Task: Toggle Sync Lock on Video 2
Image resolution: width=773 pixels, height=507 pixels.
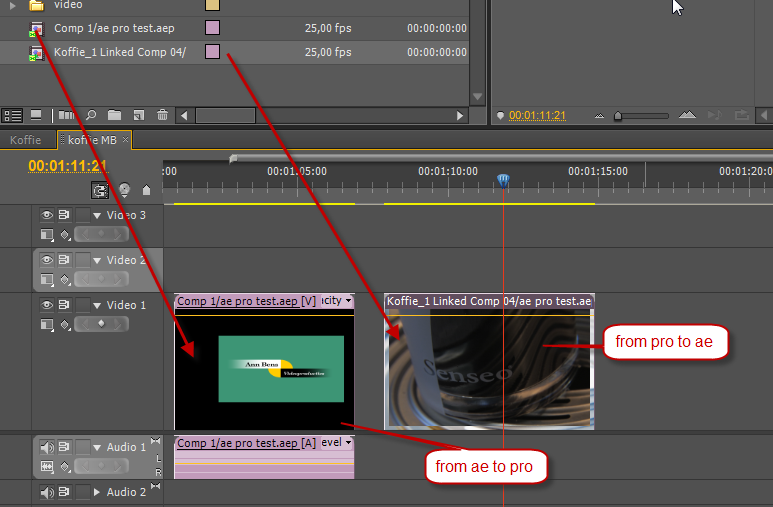Action: coord(64,260)
